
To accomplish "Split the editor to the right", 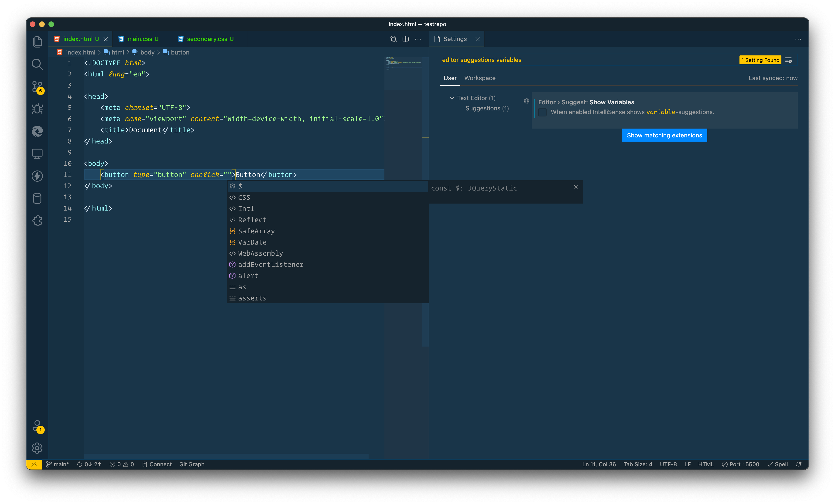I will 405,39.
